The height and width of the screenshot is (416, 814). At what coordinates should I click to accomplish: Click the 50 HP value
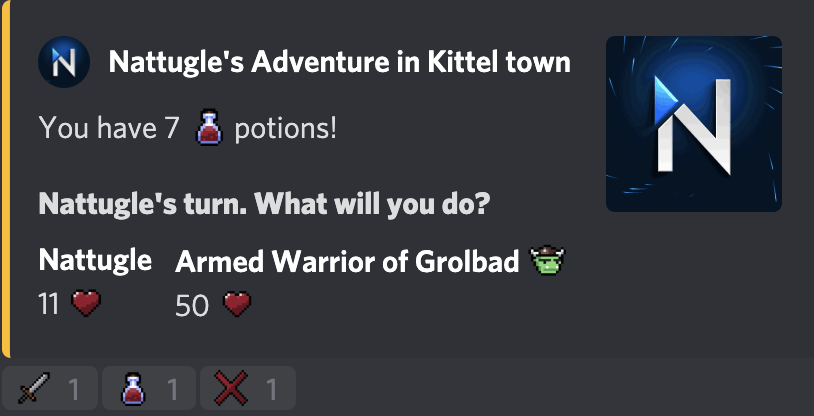[191, 305]
